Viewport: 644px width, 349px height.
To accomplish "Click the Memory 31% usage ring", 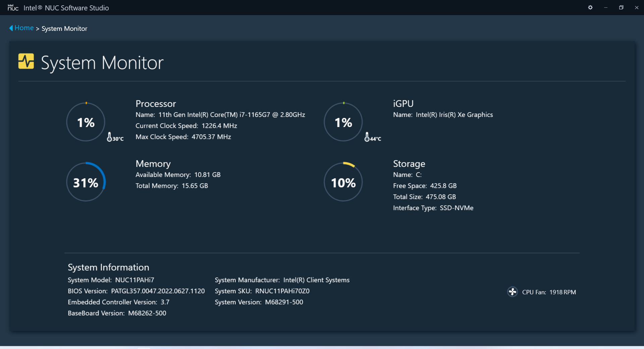I will [x=86, y=181].
